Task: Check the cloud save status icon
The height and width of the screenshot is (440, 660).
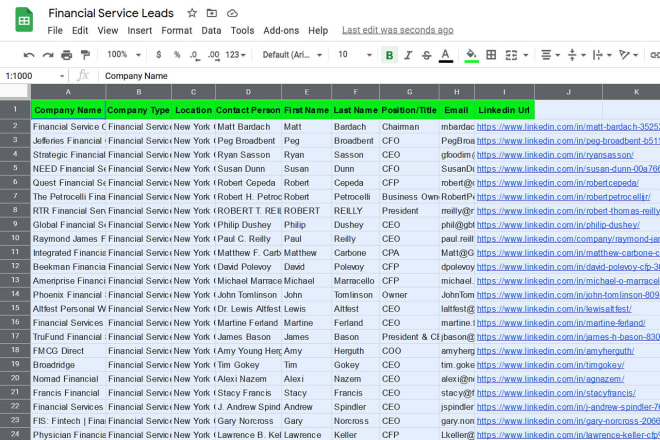Action: pyautogui.click(x=232, y=13)
